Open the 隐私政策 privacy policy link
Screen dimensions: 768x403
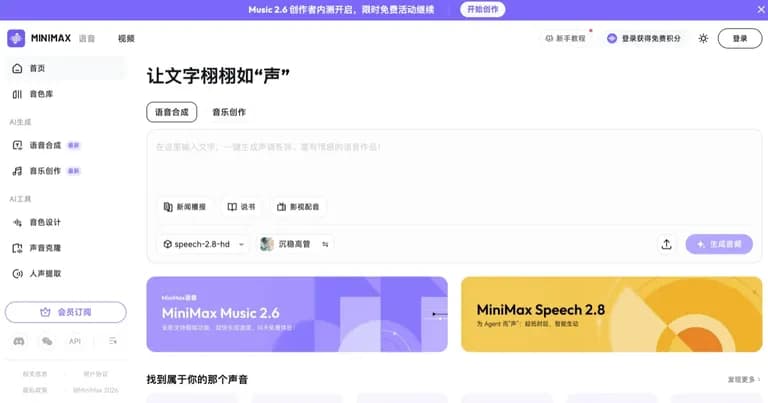(x=35, y=390)
